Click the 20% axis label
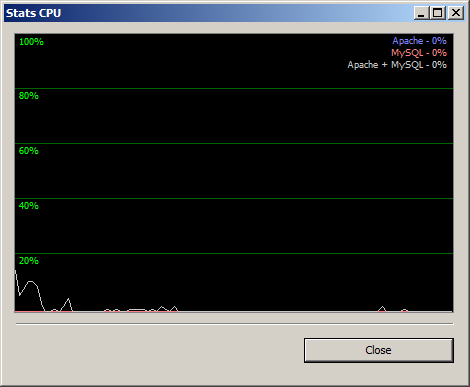The height and width of the screenshot is (387, 470). tap(29, 261)
